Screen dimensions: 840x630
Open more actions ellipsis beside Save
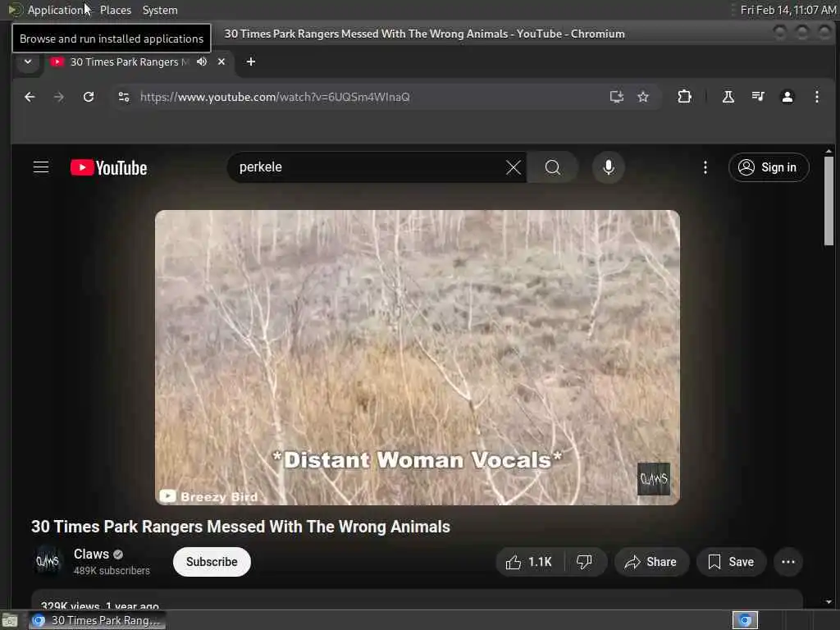[x=788, y=562]
